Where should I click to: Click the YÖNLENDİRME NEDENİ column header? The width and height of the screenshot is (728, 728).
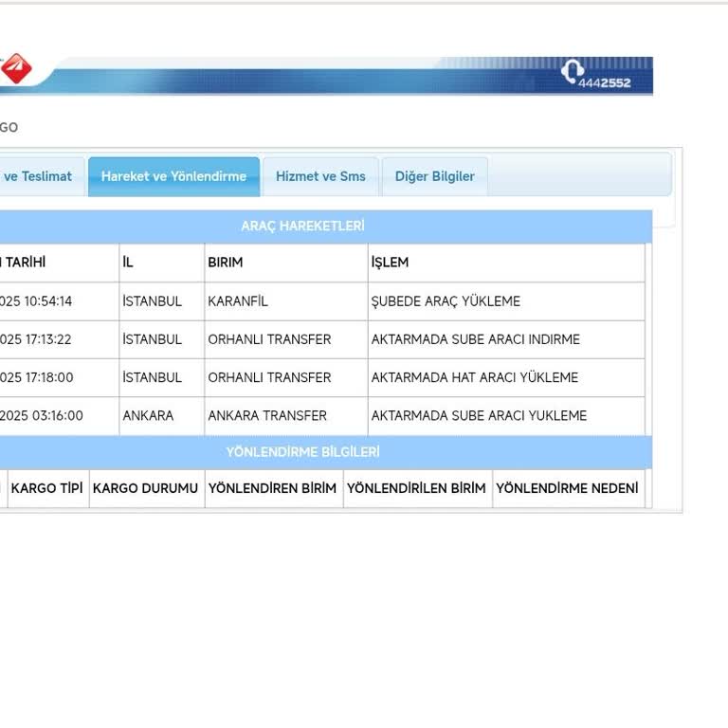[567, 488]
